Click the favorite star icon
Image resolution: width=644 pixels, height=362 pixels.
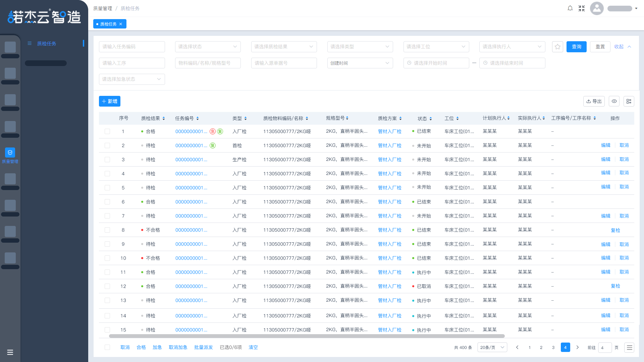point(557,47)
